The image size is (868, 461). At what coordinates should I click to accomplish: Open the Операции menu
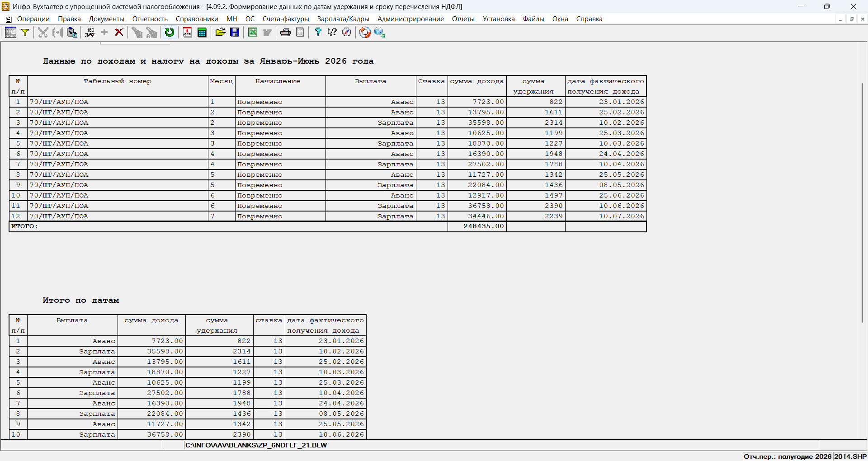click(x=33, y=19)
